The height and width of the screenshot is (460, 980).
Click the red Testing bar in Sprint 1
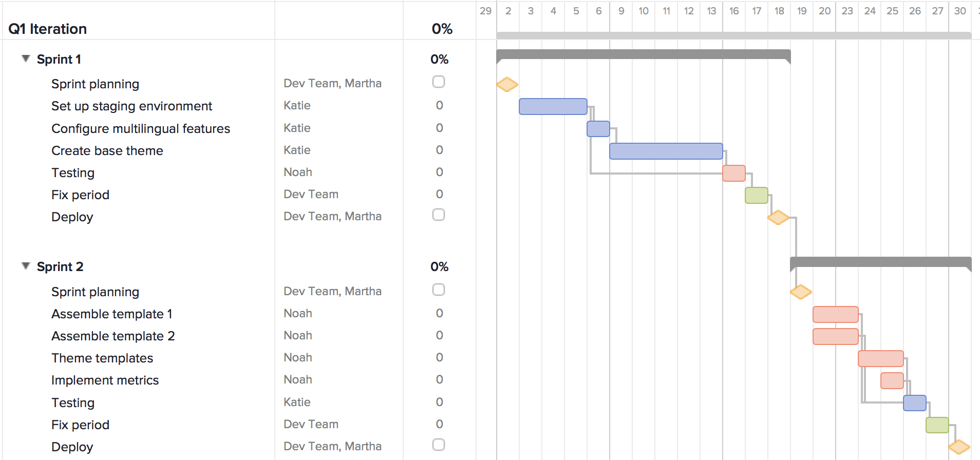pyautogui.click(x=734, y=174)
